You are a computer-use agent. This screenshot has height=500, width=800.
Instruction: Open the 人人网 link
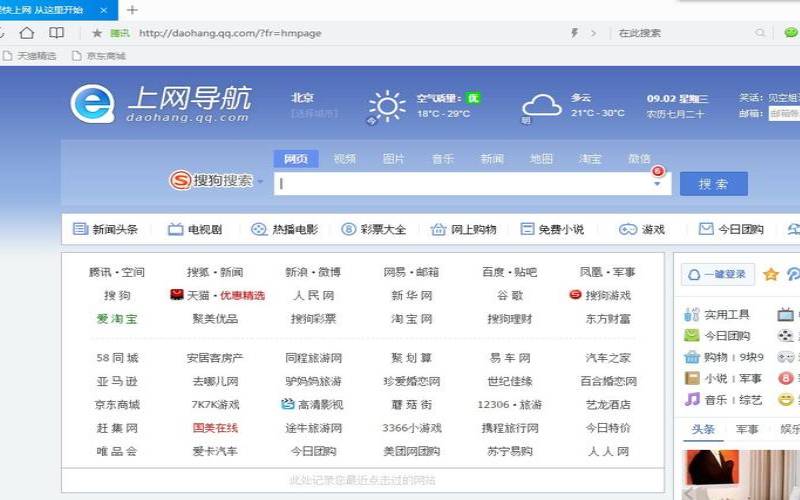608,451
